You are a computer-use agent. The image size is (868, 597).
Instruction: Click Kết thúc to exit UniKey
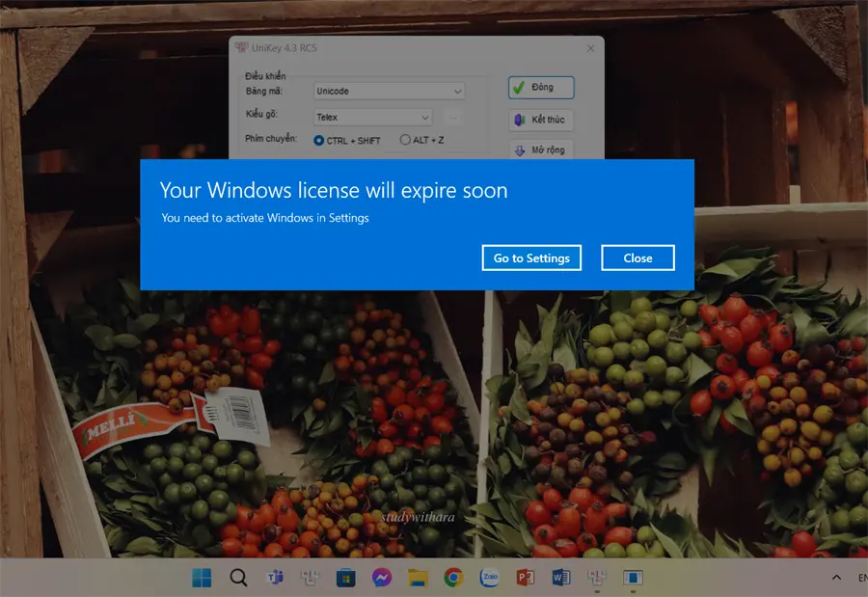[540, 120]
